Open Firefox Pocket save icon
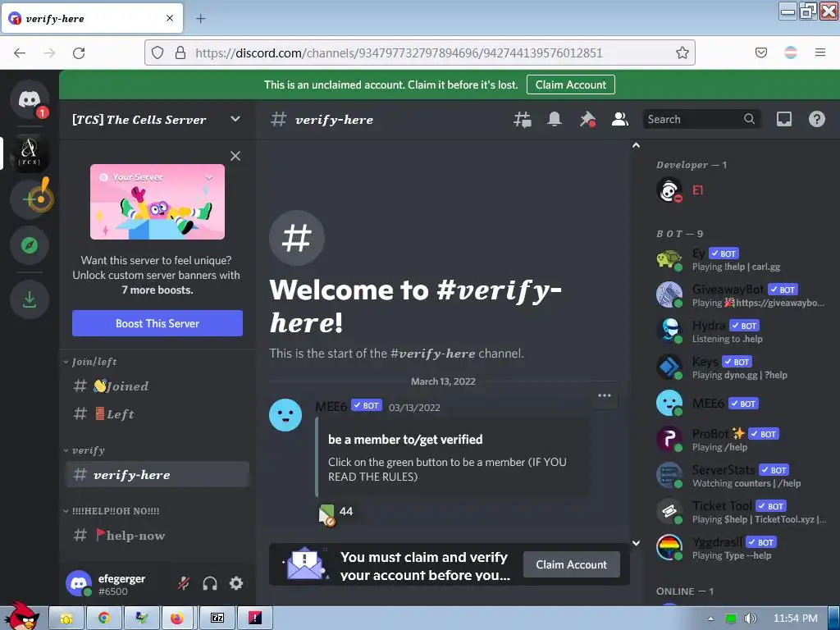This screenshot has height=630, width=840. tap(761, 52)
